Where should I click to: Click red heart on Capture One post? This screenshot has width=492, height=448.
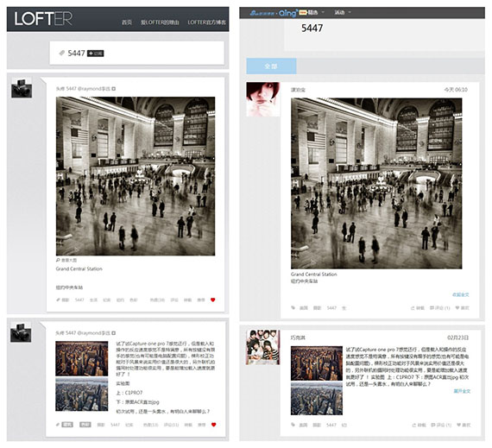click(214, 425)
